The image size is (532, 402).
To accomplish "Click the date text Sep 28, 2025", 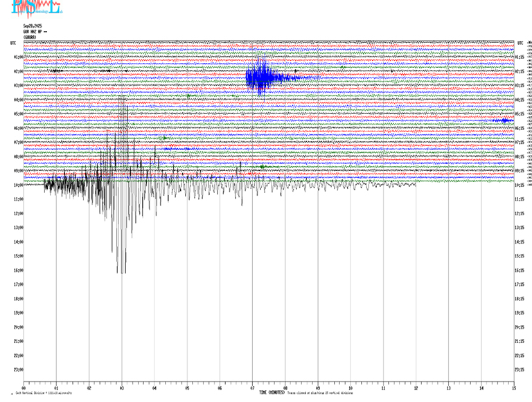I will 33,26.
